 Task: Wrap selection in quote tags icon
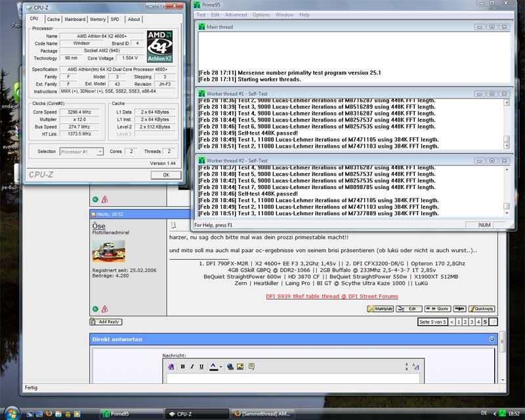[252, 366]
